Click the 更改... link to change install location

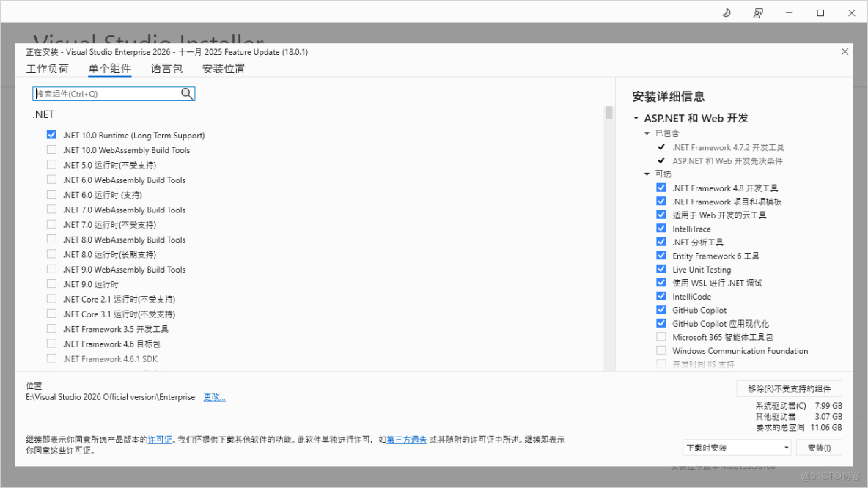point(213,396)
